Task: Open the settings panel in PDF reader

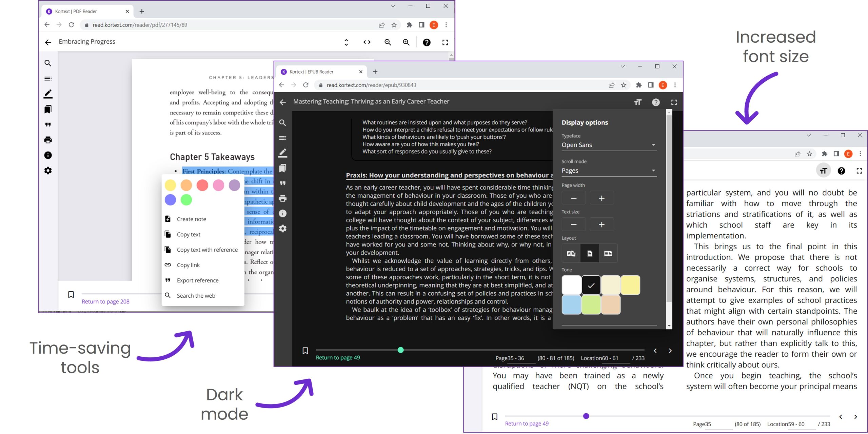Action: click(47, 170)
